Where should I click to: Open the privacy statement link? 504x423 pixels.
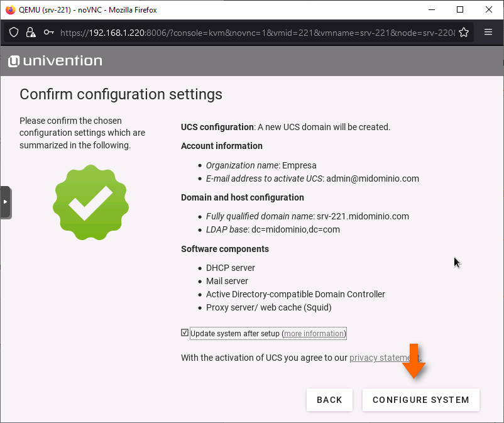click(x=385, y=358)
